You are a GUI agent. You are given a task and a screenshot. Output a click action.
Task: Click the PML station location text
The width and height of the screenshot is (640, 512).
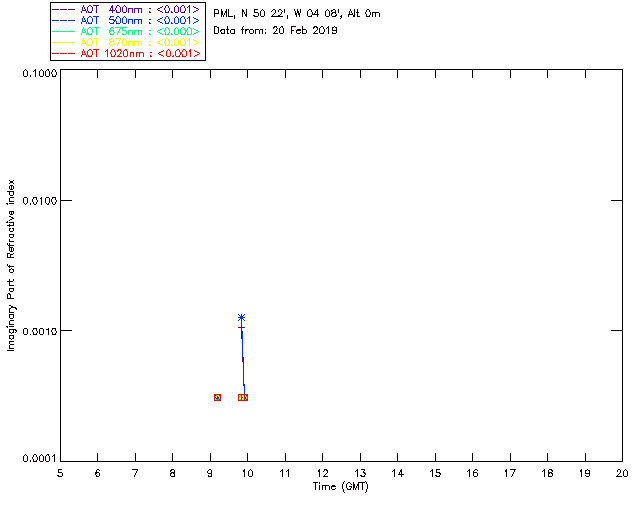click(297, 14)
